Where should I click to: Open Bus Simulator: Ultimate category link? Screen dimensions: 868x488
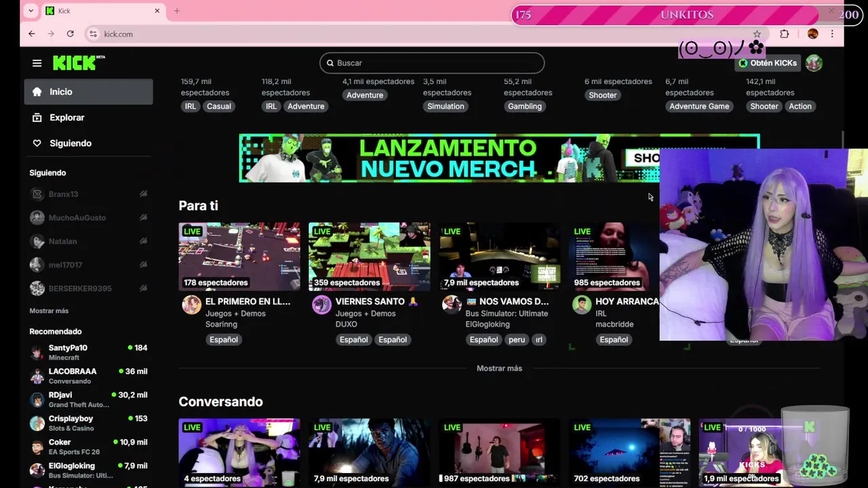(x=507, y=313)
